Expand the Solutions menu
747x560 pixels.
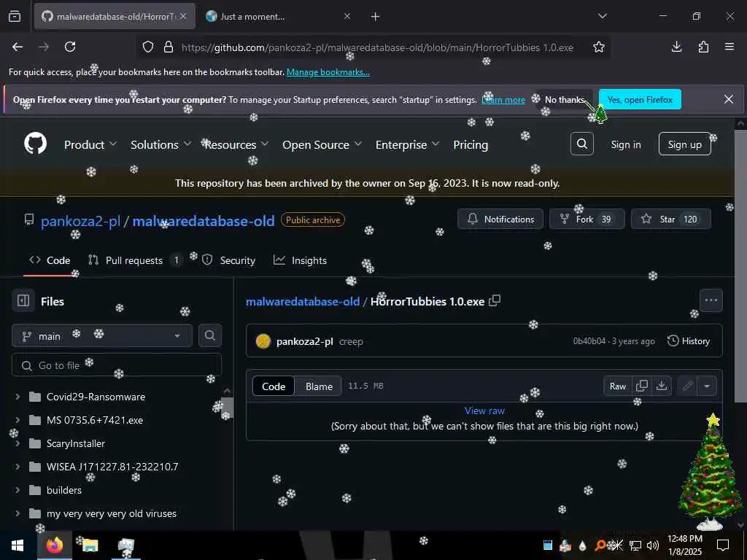click(x=160, y=144)
